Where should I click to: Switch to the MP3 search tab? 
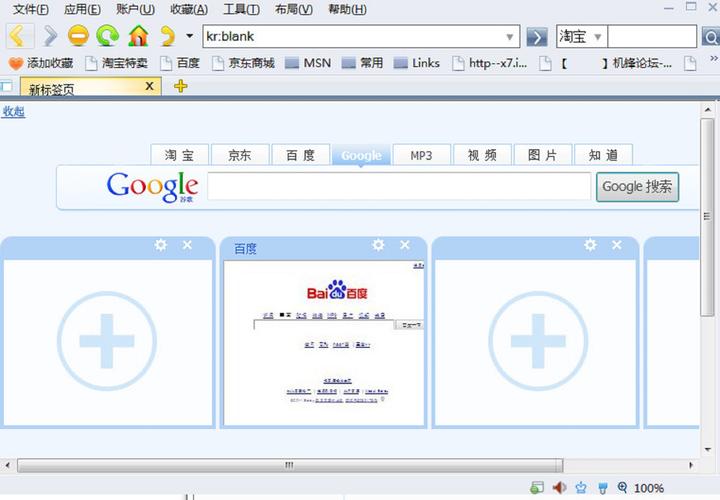[x=422, y=155]
